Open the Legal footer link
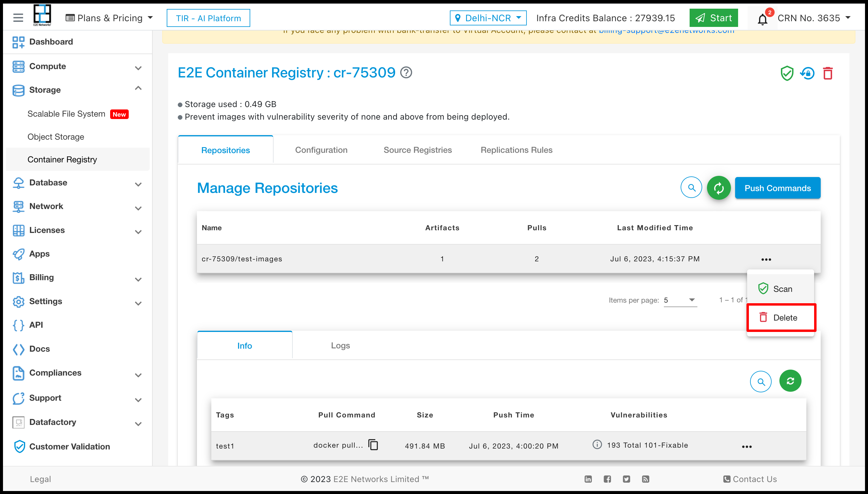 [40, 479]
